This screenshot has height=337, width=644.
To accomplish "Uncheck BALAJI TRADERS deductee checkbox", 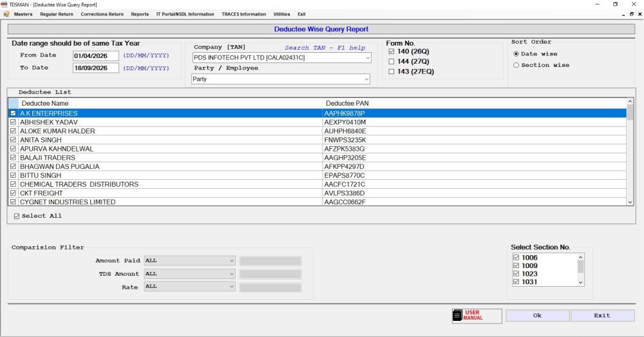I will click(x=13, y=157).
